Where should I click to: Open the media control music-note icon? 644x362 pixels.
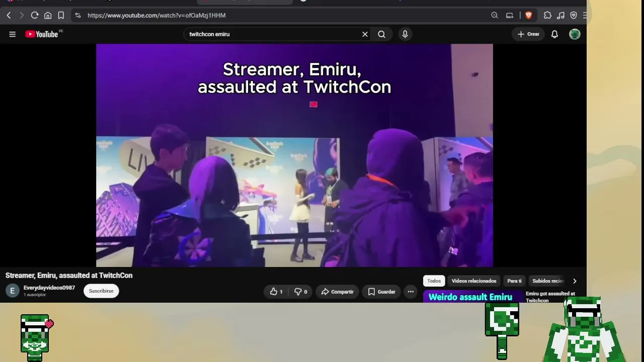(x=560, y=16)
